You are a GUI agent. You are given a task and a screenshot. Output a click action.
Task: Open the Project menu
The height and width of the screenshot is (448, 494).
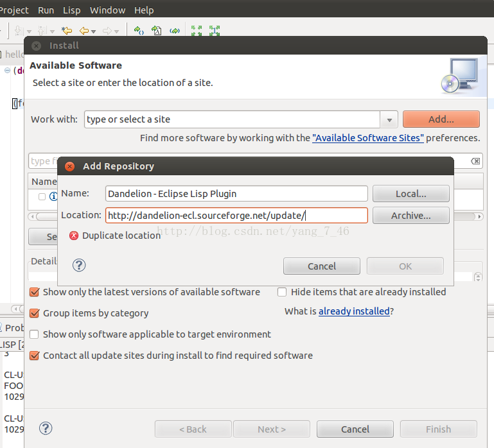click(14, 10)
